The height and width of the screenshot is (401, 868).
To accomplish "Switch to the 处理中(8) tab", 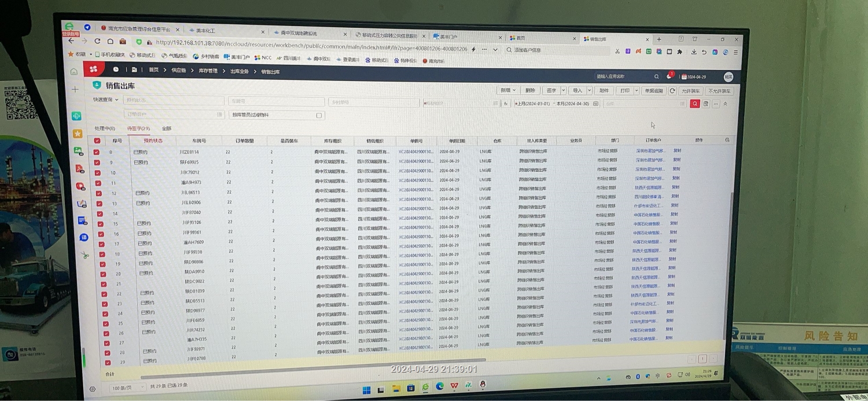I will click(105, 128).
